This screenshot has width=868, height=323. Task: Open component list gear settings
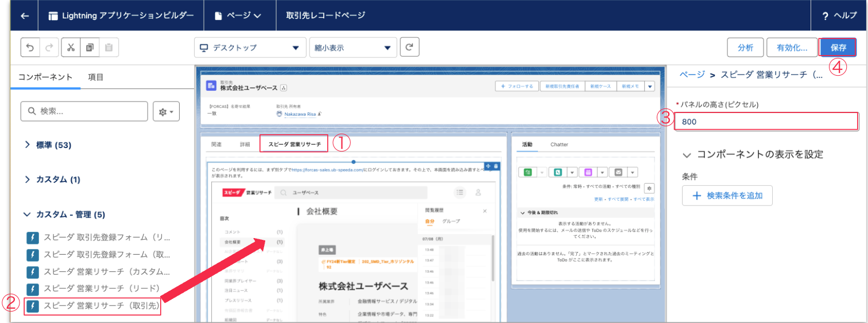[166, 112]
